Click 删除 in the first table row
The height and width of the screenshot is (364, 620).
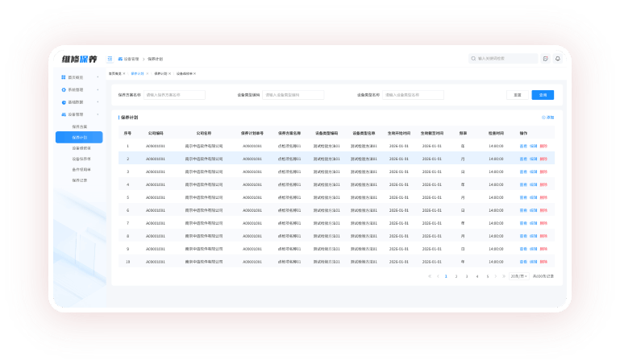tap(543, 146)
